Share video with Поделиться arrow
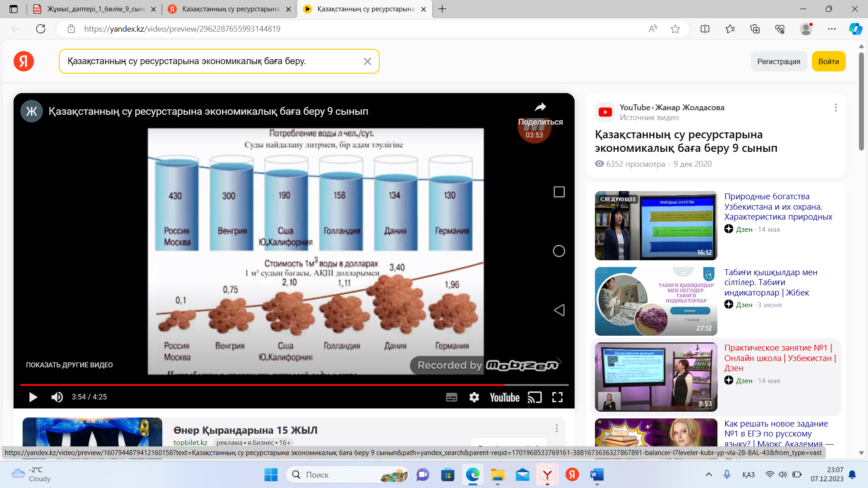This screenshot has width=868, height=488. 540,108
